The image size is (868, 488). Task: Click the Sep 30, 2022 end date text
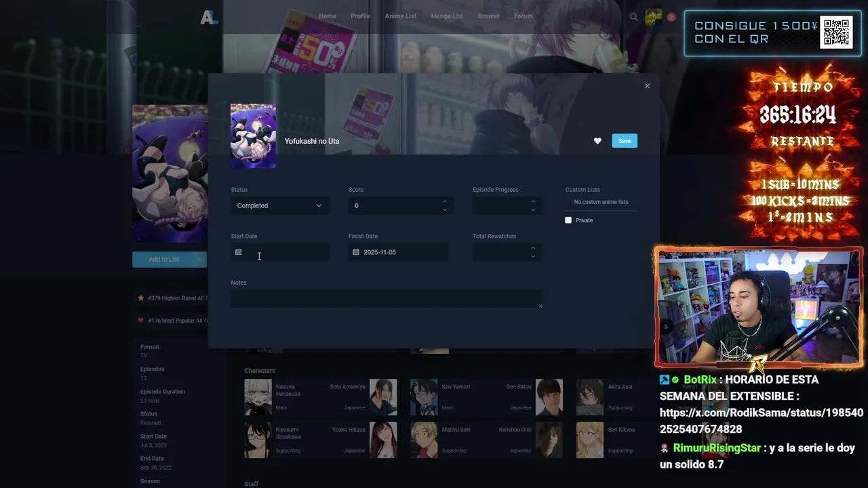point(156,468)
